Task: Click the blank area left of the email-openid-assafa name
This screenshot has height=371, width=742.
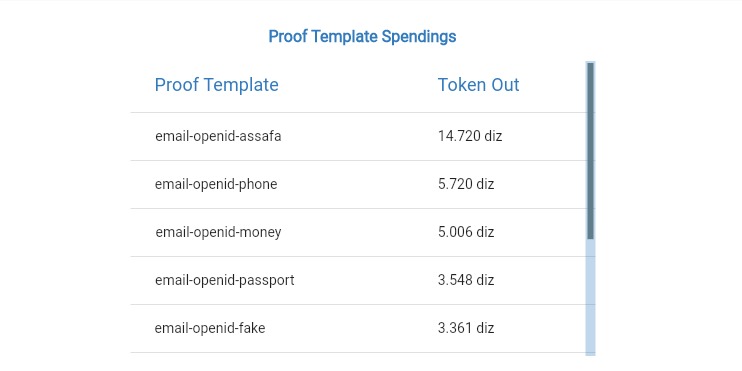Action: [x=142, y=136]
